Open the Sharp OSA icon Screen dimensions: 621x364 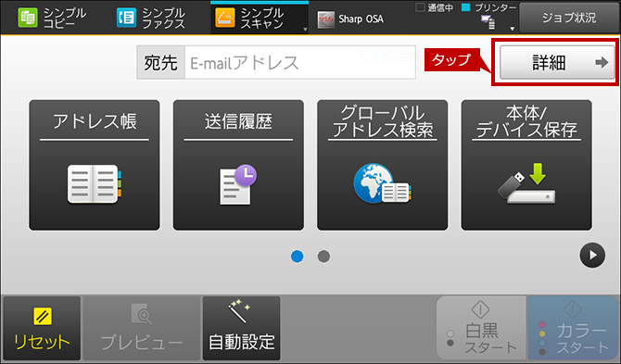pos(326,19)
